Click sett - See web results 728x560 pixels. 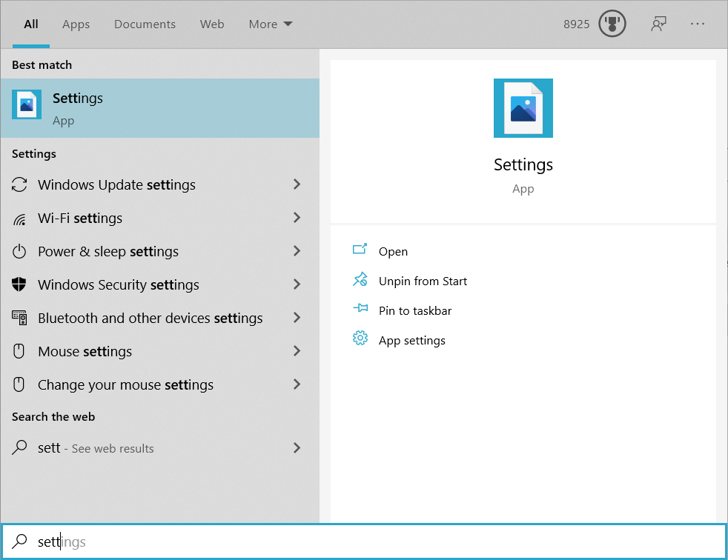pos(160,447)
